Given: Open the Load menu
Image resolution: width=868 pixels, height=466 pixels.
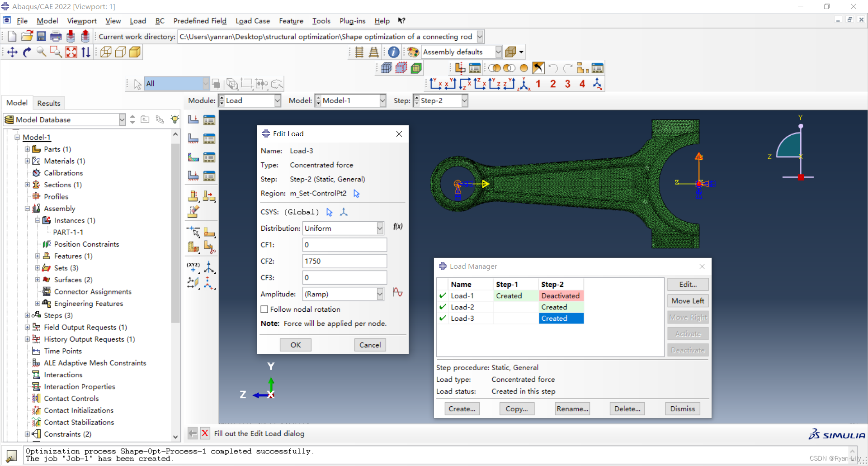Looking at the screenshot, I should (138, 21).
